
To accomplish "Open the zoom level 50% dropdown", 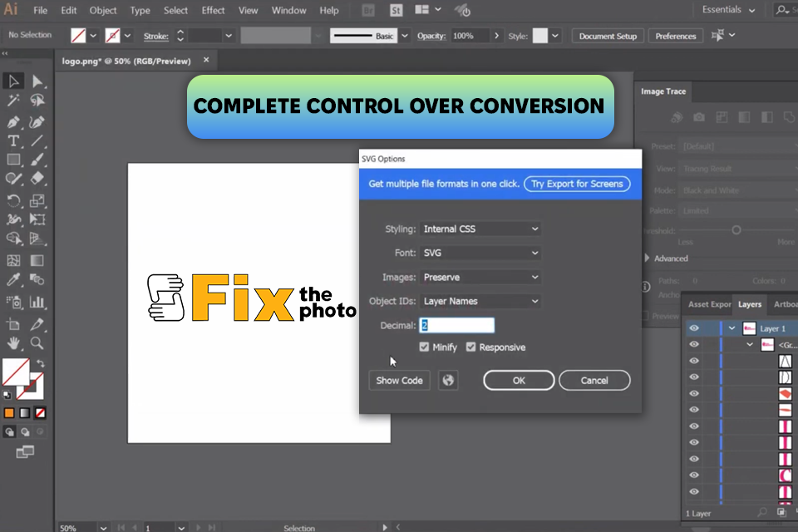I will [103, 528].
